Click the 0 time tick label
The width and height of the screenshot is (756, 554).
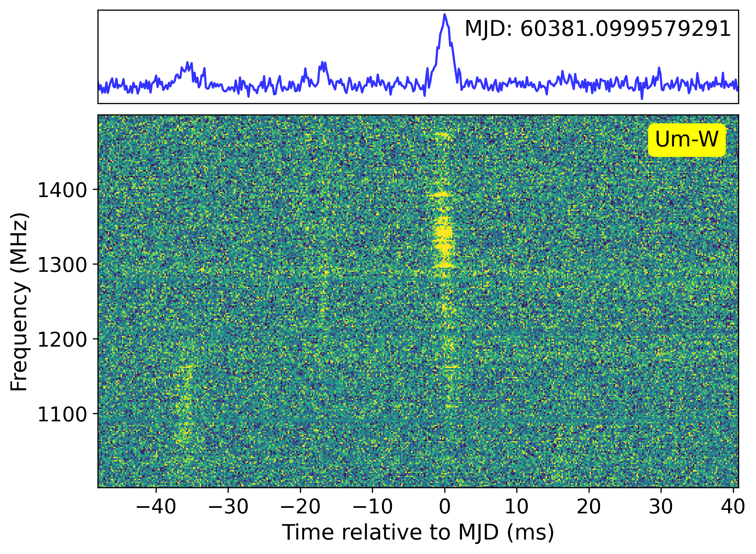point(445,506)
